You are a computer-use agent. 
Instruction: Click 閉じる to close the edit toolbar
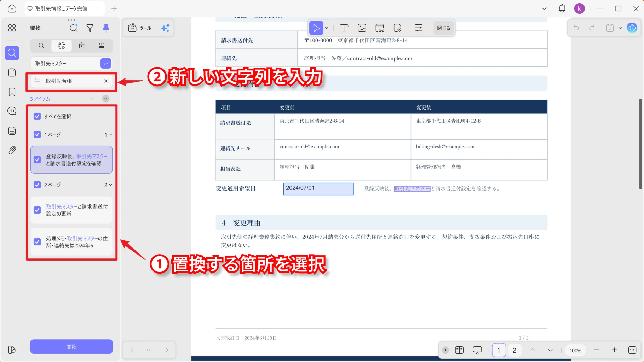click(x=443, y=28)
